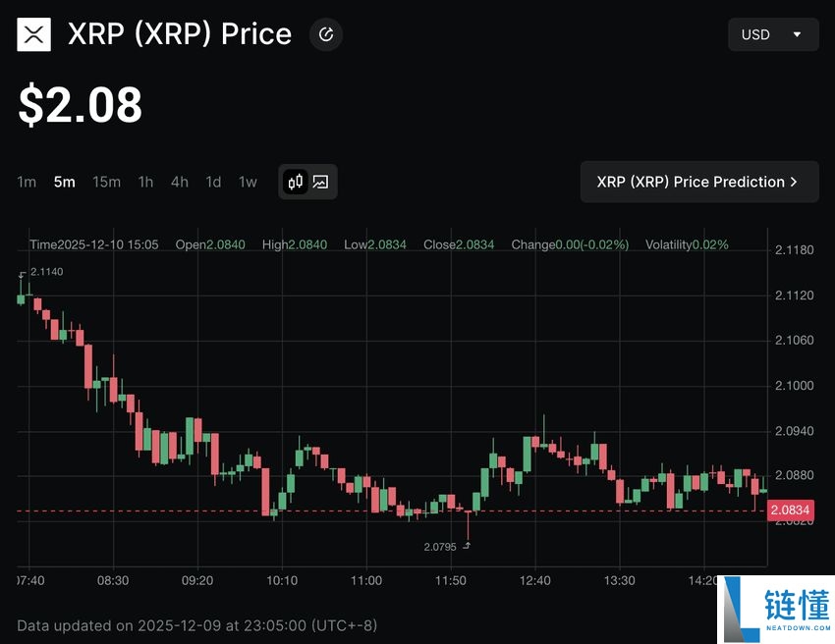
Task: Open XRP (XRP) Price Prediction
Action: coord(698,182)
